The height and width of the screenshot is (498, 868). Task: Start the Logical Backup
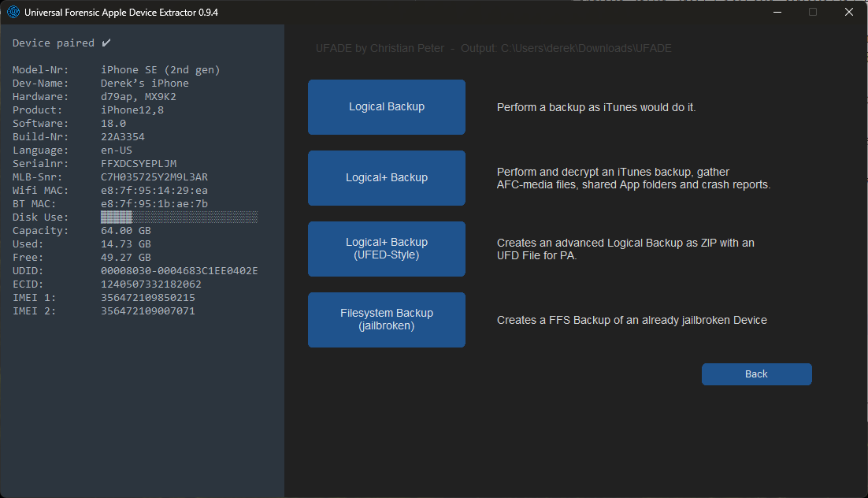click(x=386, y=107)
